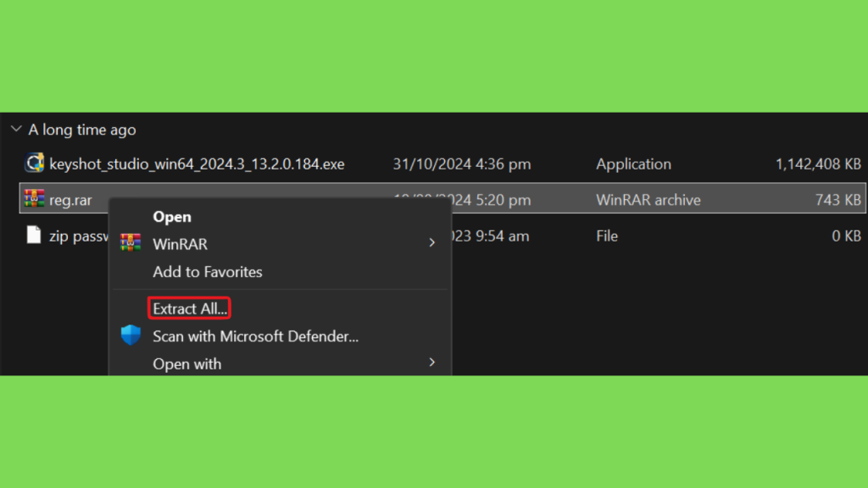The image size is (868, 488).
Task: Choose Open with in context menu
Action: coord(187,364)
